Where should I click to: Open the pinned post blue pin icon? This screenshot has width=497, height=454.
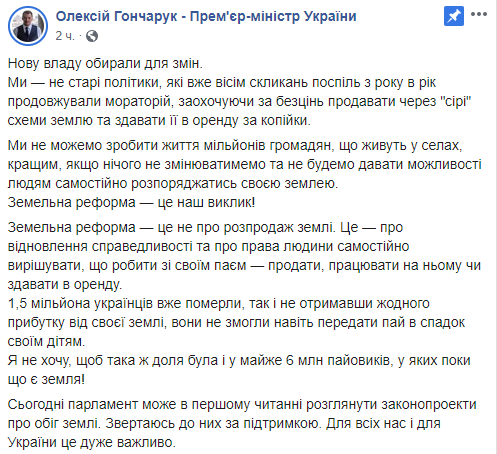(x=454, y=16)
